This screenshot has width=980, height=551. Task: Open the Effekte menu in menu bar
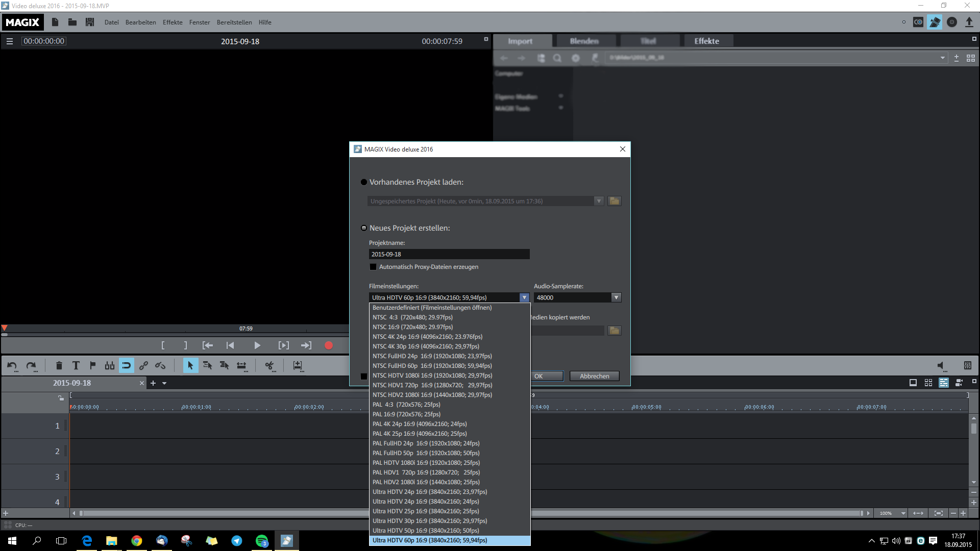[x=173, y=22]
